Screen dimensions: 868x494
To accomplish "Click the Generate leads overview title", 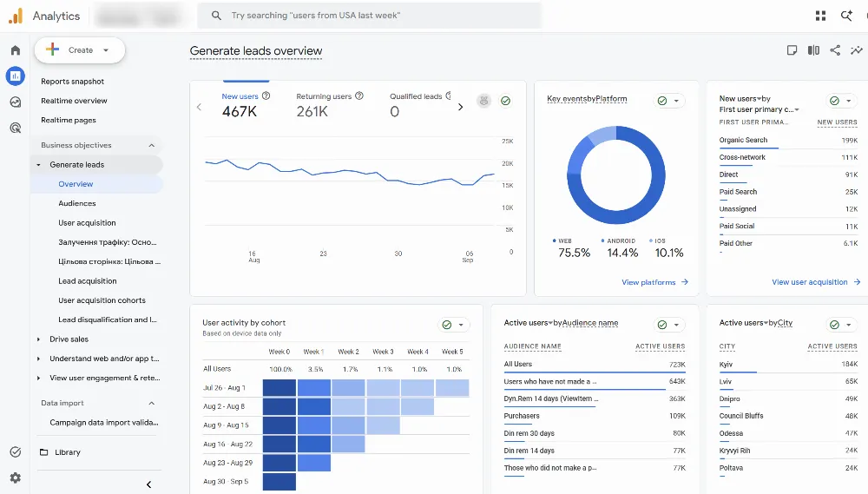I will click(x=256, y=51).
